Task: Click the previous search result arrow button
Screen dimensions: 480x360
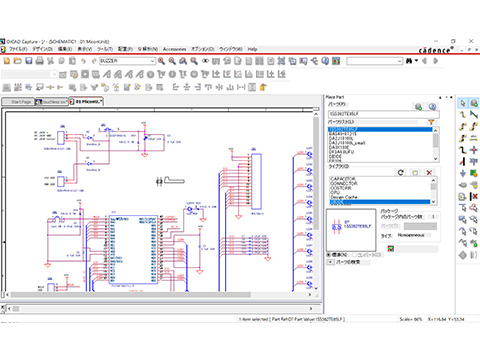Action: pyautogui.click(x=425, y=61)
